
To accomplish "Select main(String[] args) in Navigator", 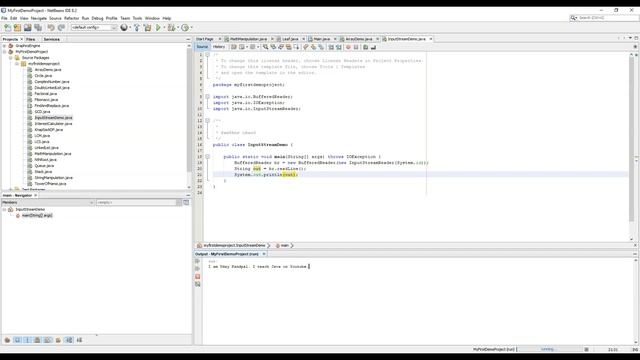I will click(x=37, y=216).
